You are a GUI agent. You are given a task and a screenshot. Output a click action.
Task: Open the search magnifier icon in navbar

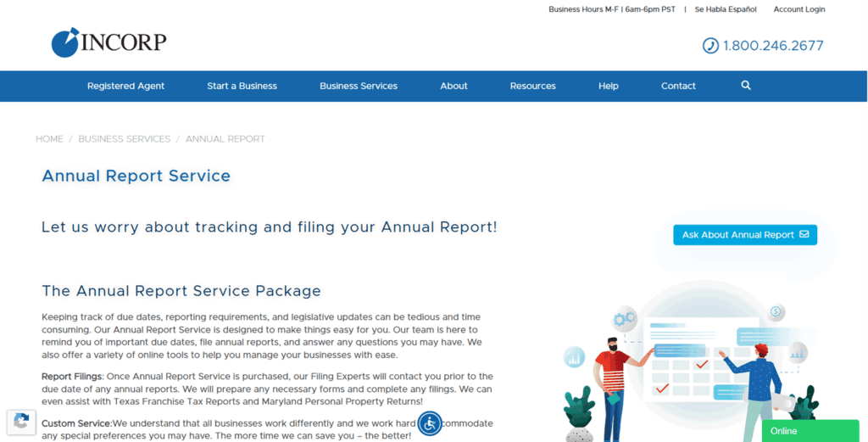point(746,86)
